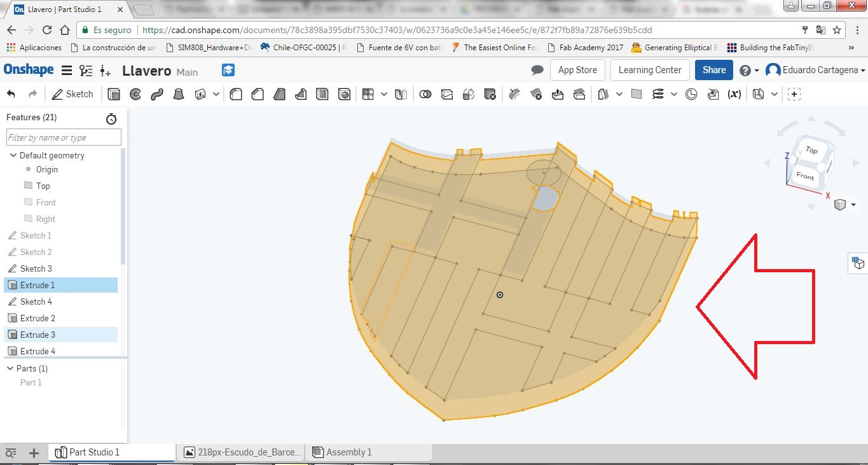Select the Thicken tool
This screenshot has width=868, height=465.
[x=200, y=94]
